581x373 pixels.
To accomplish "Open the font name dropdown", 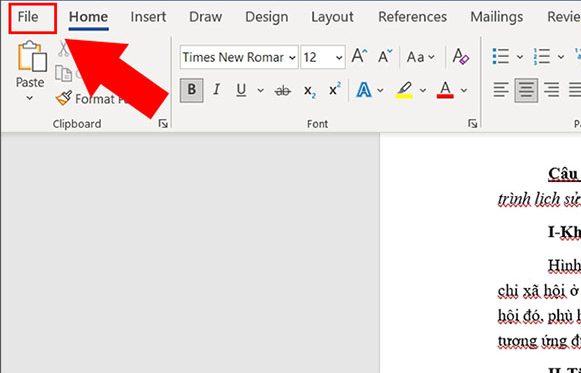I will click(292, 57).
